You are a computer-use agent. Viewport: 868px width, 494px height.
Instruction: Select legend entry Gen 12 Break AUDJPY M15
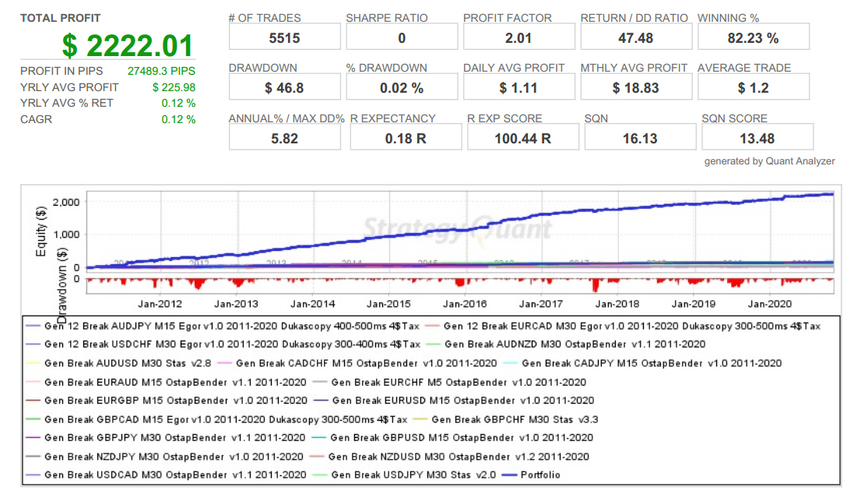[x=223, y=326]
